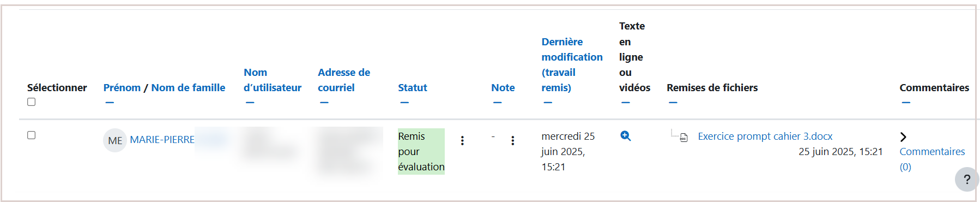Open status actions three-dot menu
Viewport: 980px width, 202px height.
coord(462,140)
